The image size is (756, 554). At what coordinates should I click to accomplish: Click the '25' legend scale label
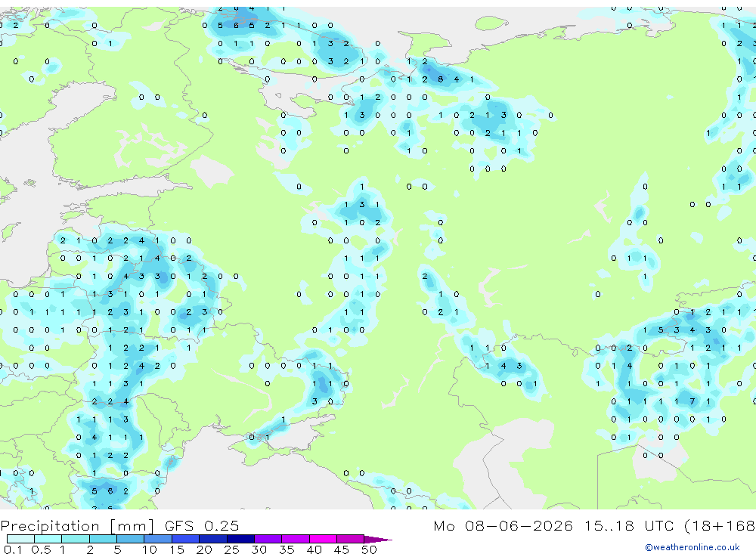pos(231,549)
